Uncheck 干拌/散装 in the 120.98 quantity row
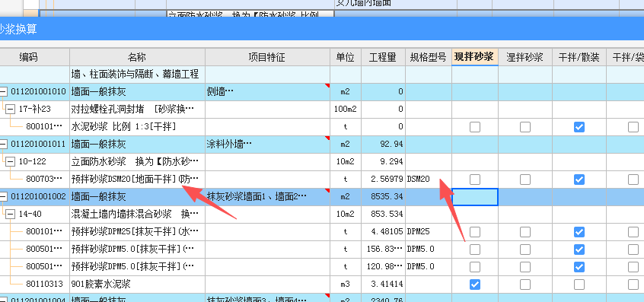Image resolution: width=644 pixels, height=302 pixels. 579,267
